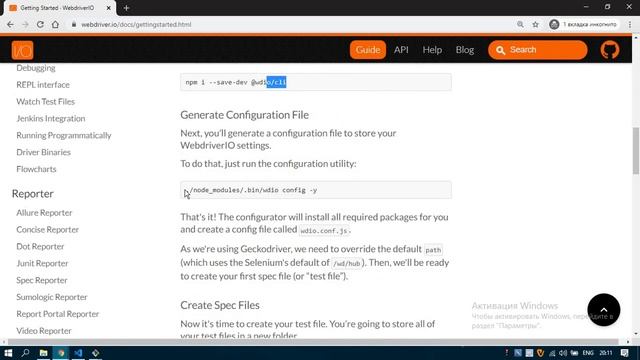Viewport: 640px width, 360px height.
Task: Open File Explorer from the taskbar
Action: pyautogui.click(x=43, y=353)
